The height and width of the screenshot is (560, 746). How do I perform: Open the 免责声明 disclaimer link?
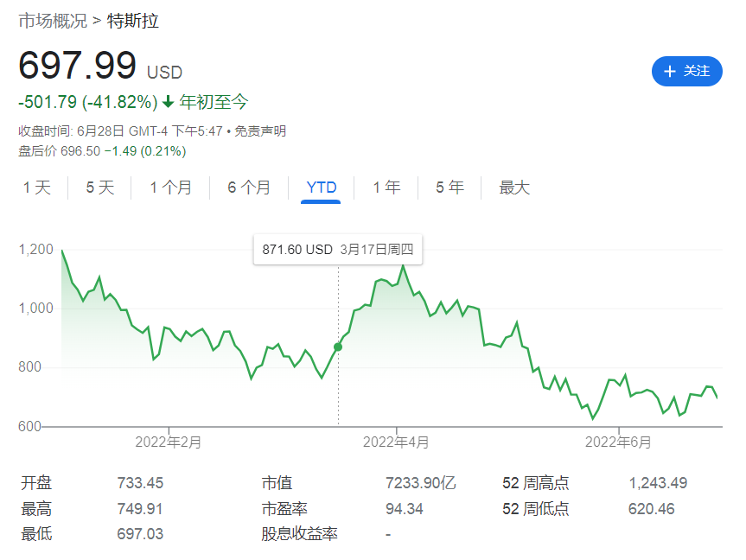pos(260,130)
